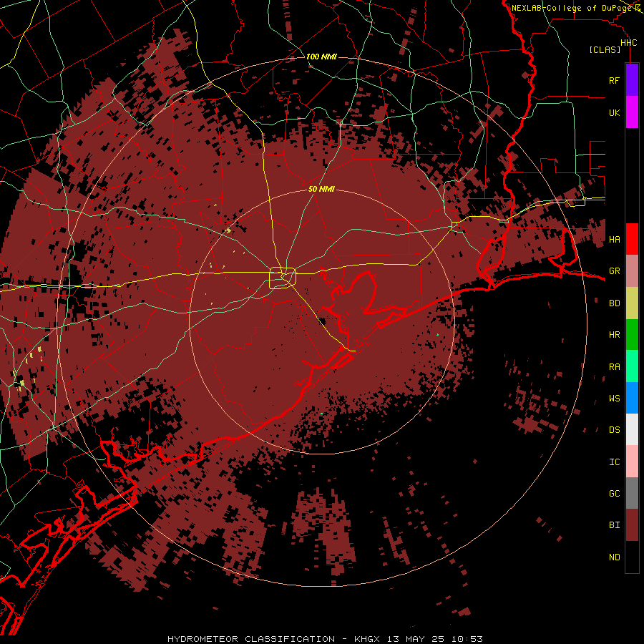Viewport: 644px width, 644px height.
Task: Click the UK legend label
Action: coord(615,112)
